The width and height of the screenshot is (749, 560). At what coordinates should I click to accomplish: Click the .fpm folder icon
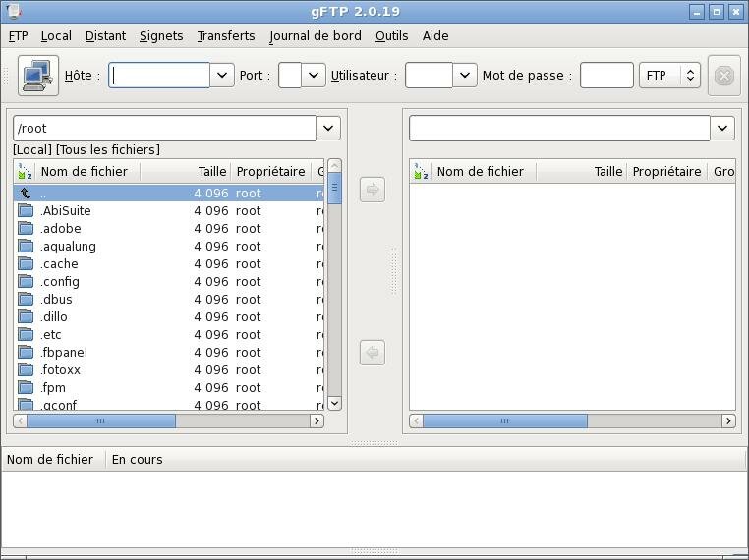26,387
